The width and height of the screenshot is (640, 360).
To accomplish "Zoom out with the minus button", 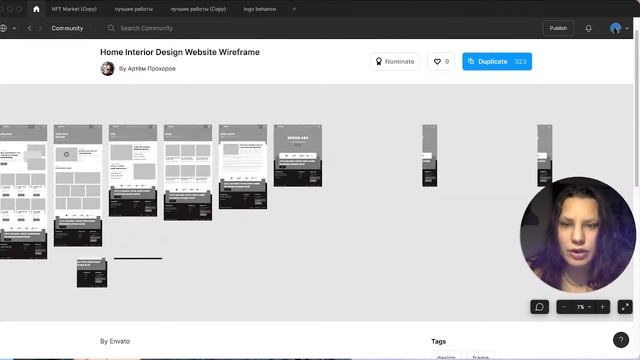I will pos(564,307).
